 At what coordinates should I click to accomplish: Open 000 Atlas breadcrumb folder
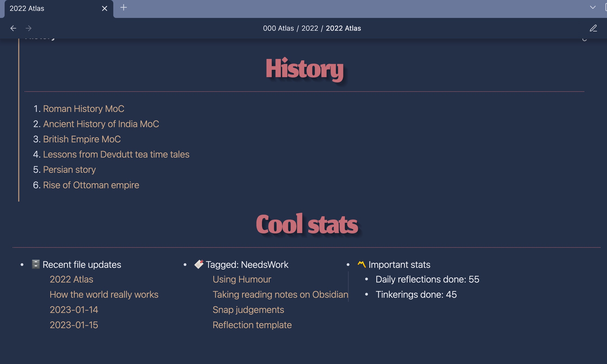[278, 28]
